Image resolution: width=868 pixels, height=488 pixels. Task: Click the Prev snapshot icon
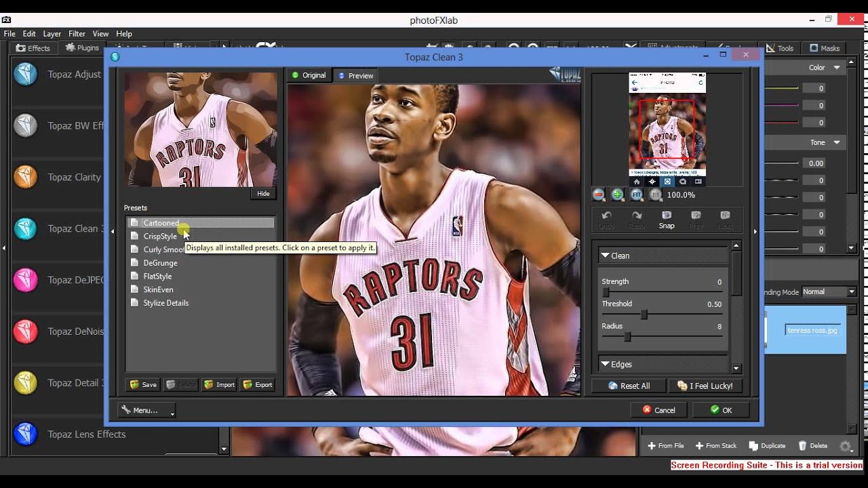tap(696, 220)
